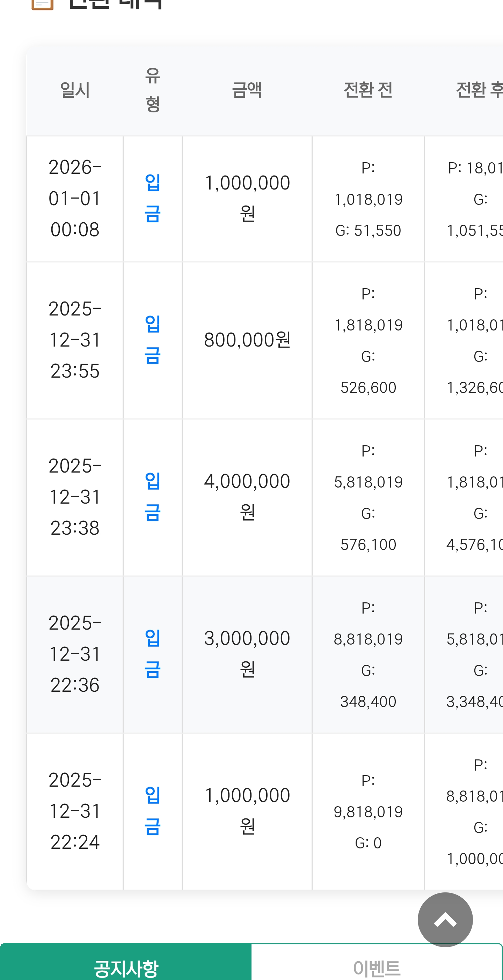Select 입금 in the 12-31 23:38 row

153,497
